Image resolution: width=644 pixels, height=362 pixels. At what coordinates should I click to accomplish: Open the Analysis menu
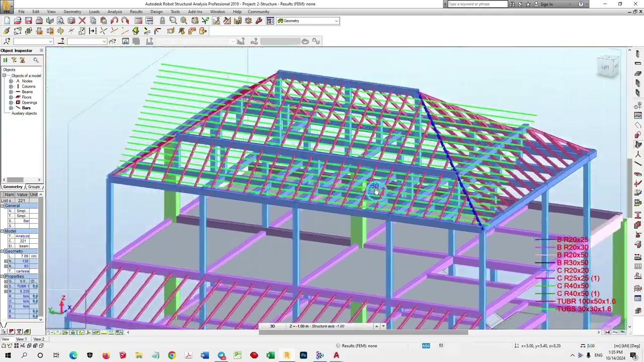[115, 12]
